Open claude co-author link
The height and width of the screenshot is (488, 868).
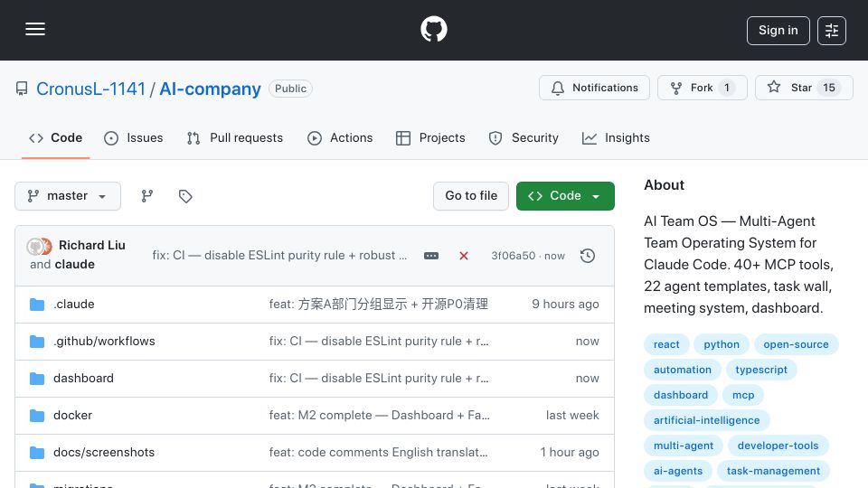pos(75,265)
